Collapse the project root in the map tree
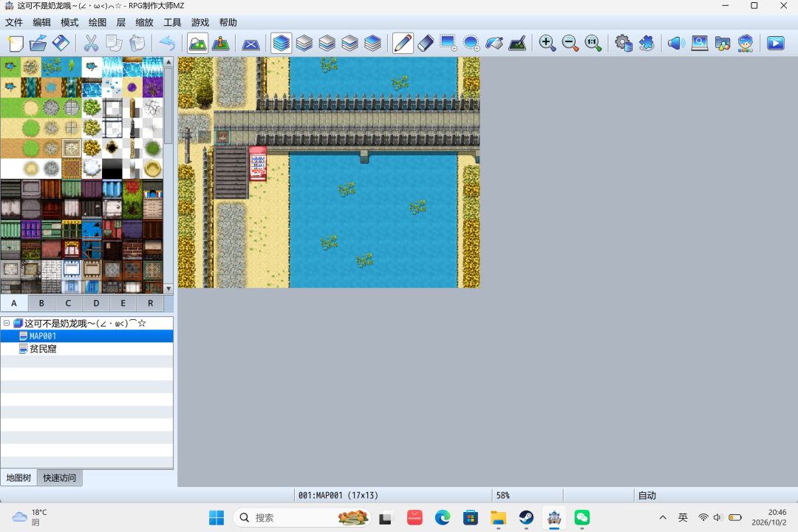 7,324
